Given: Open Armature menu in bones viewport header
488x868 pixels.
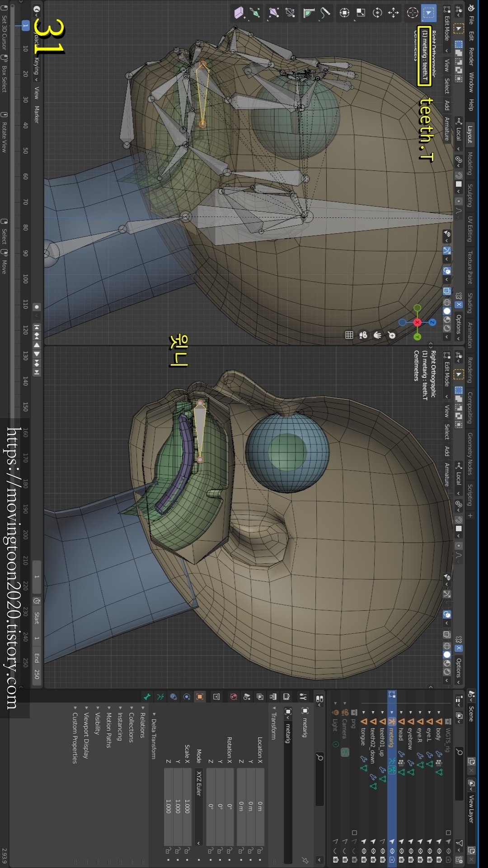Looking at the screenshot, I should (447, 129).
